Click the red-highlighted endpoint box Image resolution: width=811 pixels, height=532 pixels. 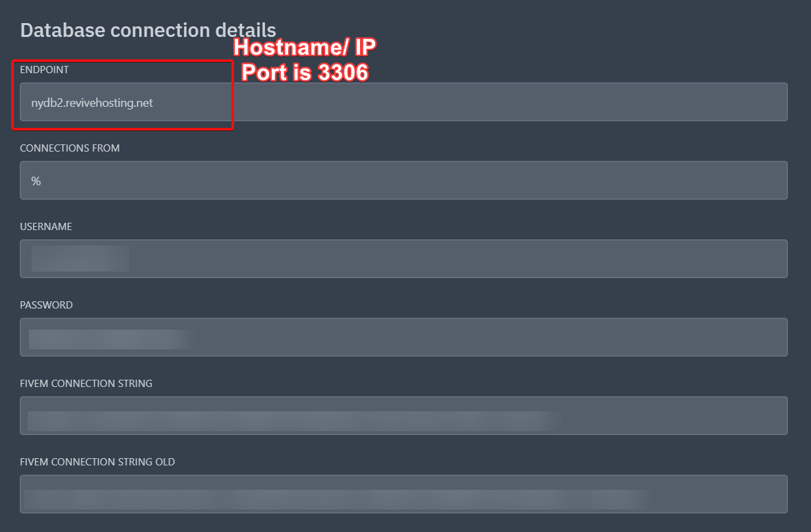(123, 95)
